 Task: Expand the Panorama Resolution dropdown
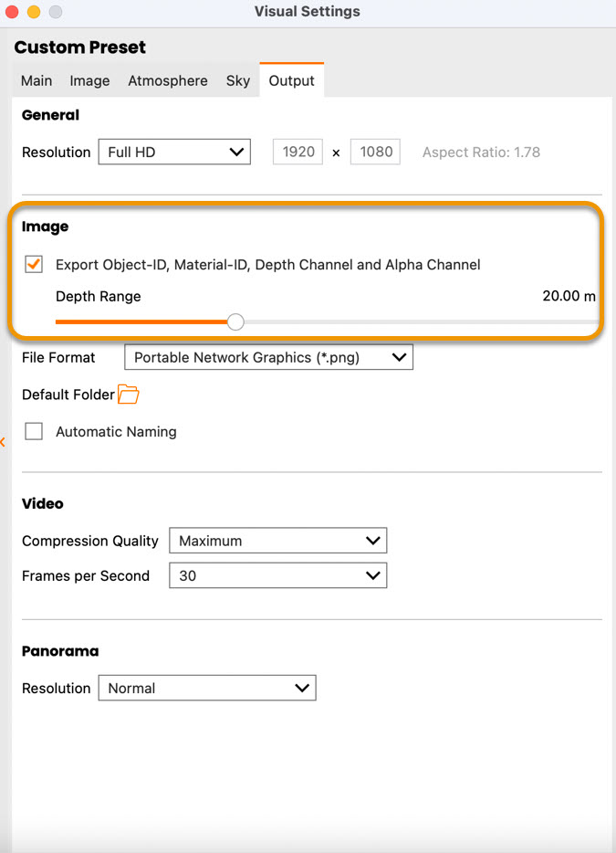coord(206,689)
